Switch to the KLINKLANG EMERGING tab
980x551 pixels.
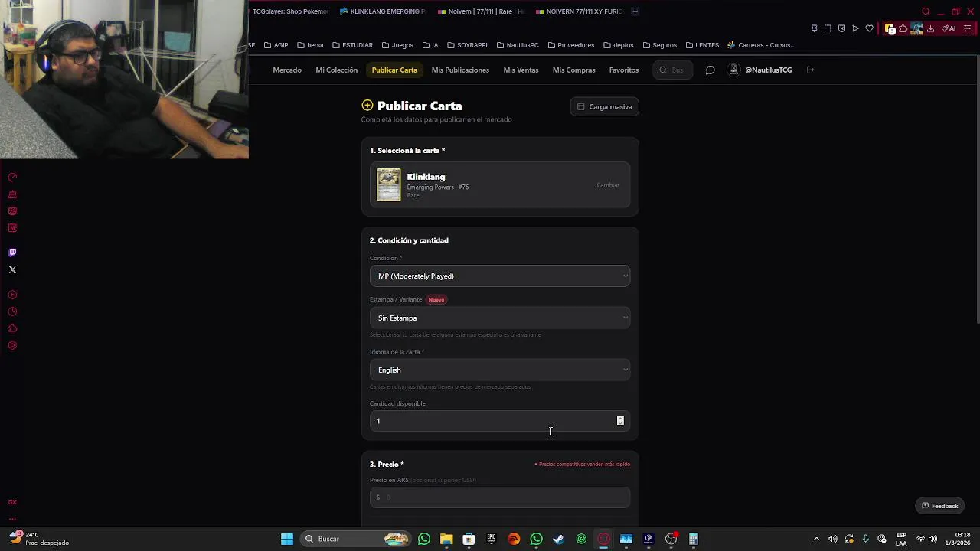click(383, 11)
